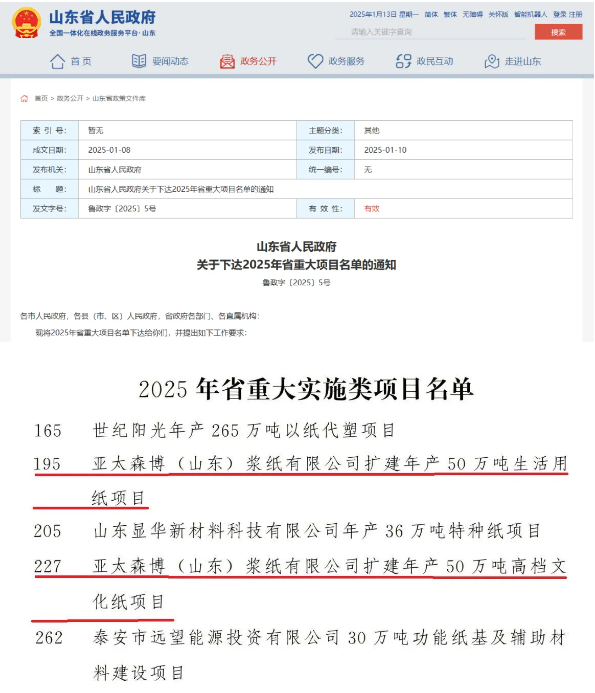The image size is (595, 693).
Task: Click the 索引号 value 暂无
Action: coord(95,130)
